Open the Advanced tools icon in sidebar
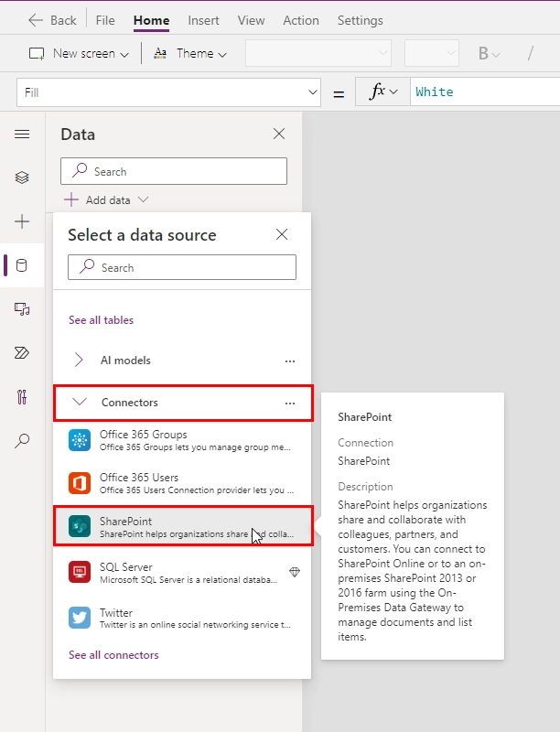Viewport: 560px width, 732px height. click(x=22, y=397)
